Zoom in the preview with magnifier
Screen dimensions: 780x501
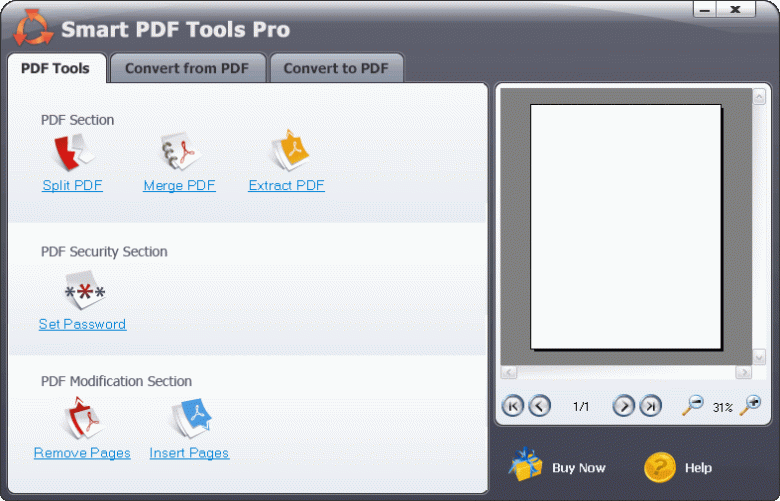click(750, 405)
